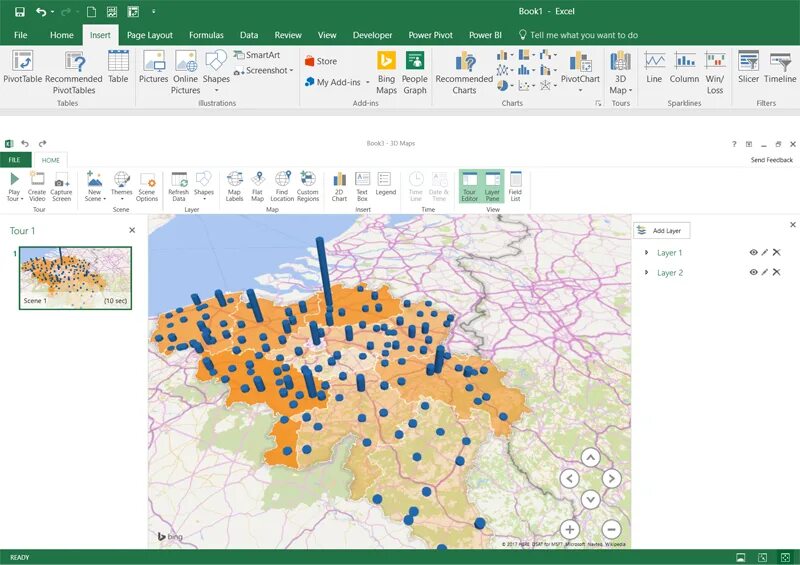Toggle the Layer Pane
The image size is (800, 565).
[x=492, y=187]
